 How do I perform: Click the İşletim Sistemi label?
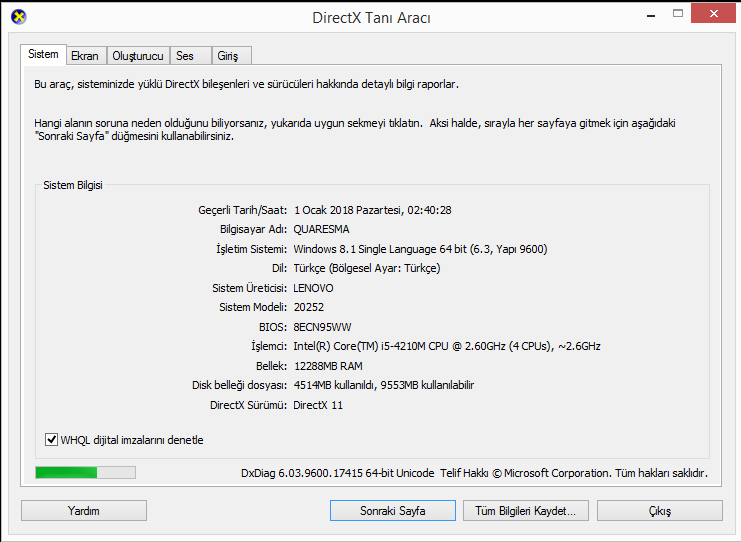pos(251,249)
